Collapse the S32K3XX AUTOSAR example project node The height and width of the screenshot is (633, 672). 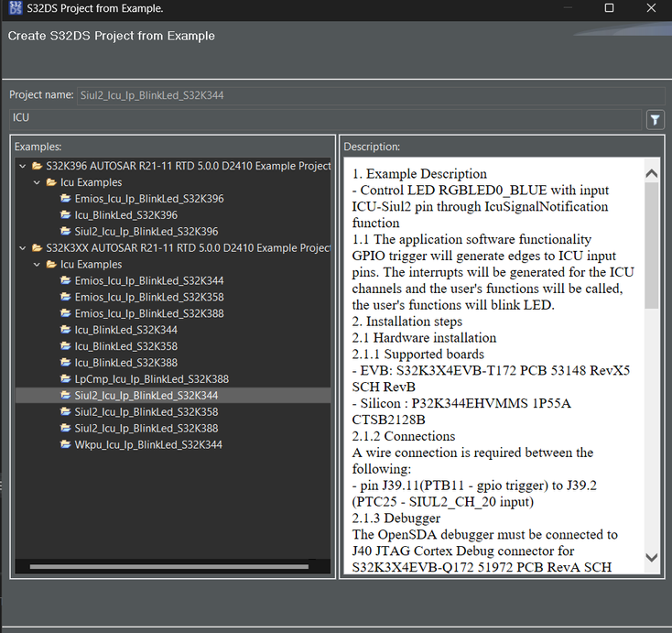(x=23, y=248)
